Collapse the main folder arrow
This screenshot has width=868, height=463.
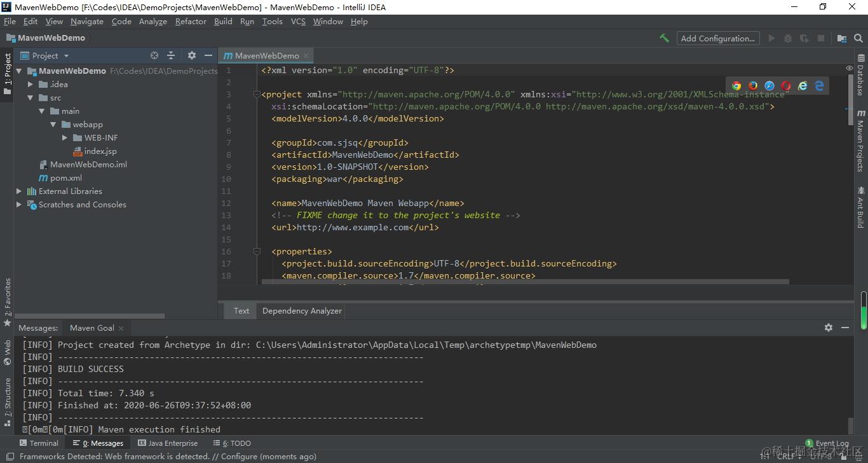pos(42,111)
